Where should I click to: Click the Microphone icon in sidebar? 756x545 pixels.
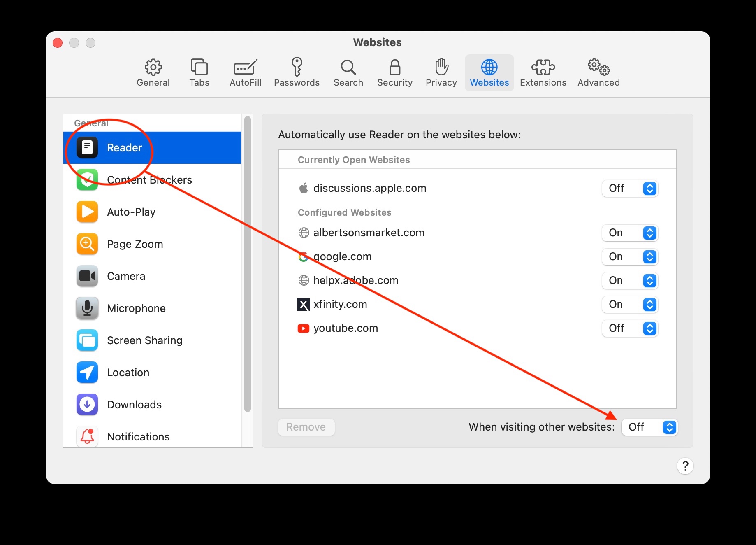point(87,308)
